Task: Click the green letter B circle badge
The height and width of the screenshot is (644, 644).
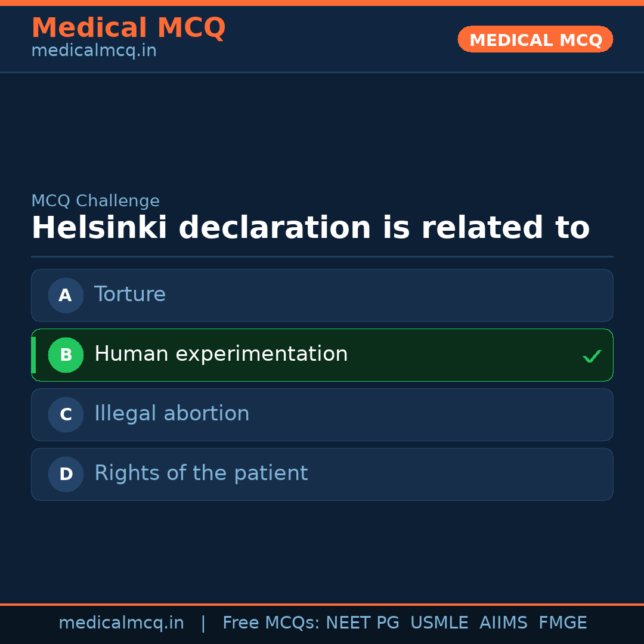Action: [x=66, y=355]
